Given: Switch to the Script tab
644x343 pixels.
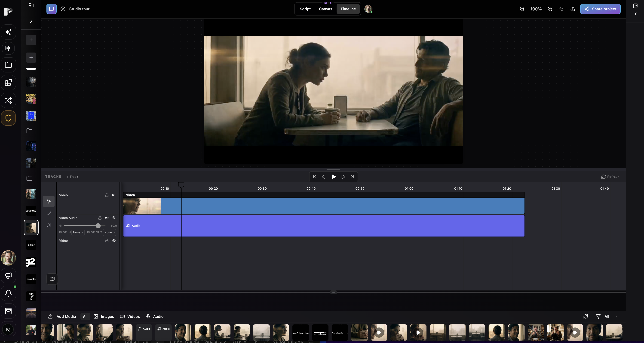Looking at the screenshot, I should (x=305, y=9).
